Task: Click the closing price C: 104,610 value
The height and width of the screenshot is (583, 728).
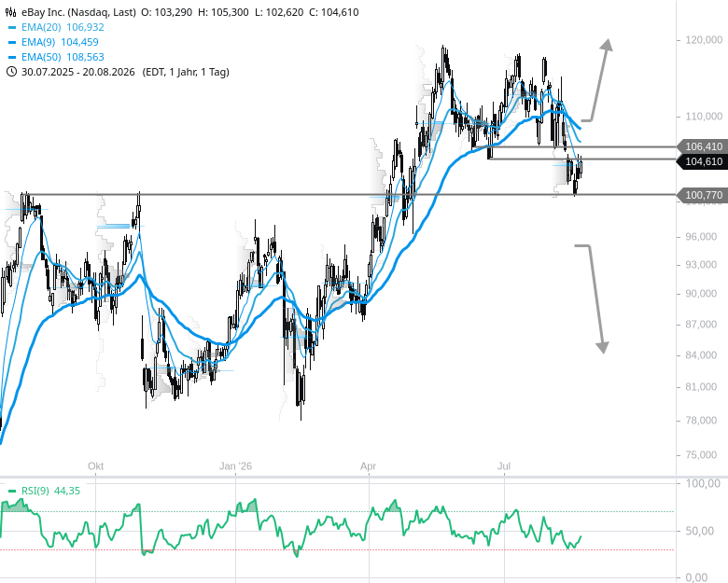Action: click(334, 12)
